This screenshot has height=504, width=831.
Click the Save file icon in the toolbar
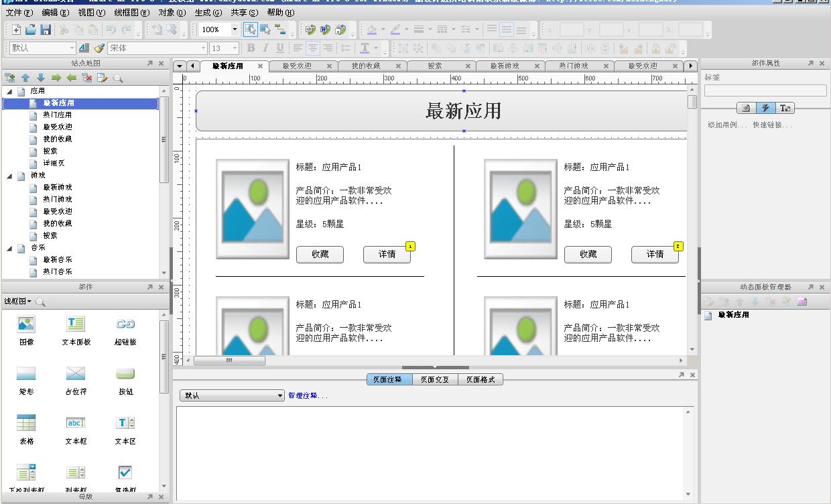click(46, 29)
